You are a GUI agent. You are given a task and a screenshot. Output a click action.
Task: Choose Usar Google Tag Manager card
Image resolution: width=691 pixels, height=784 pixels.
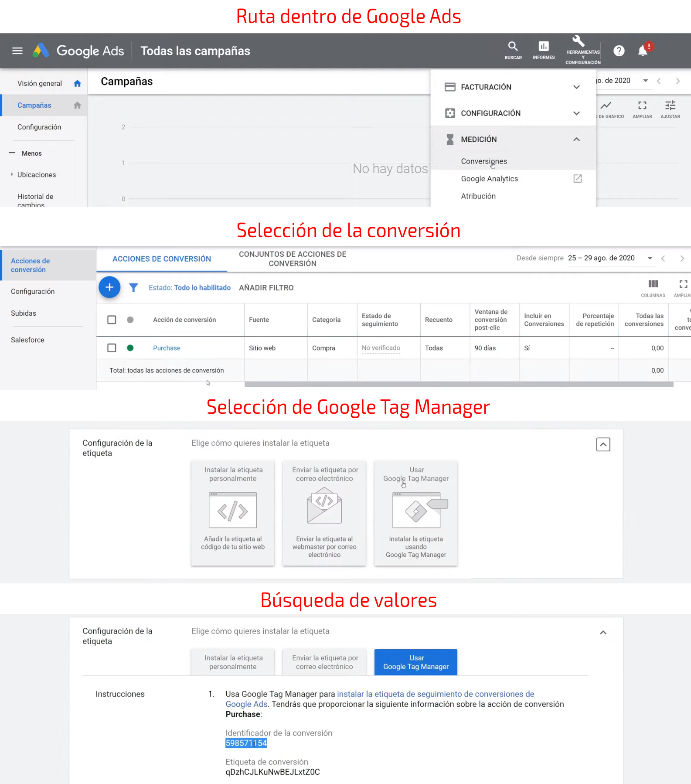(x=416, y=513)
